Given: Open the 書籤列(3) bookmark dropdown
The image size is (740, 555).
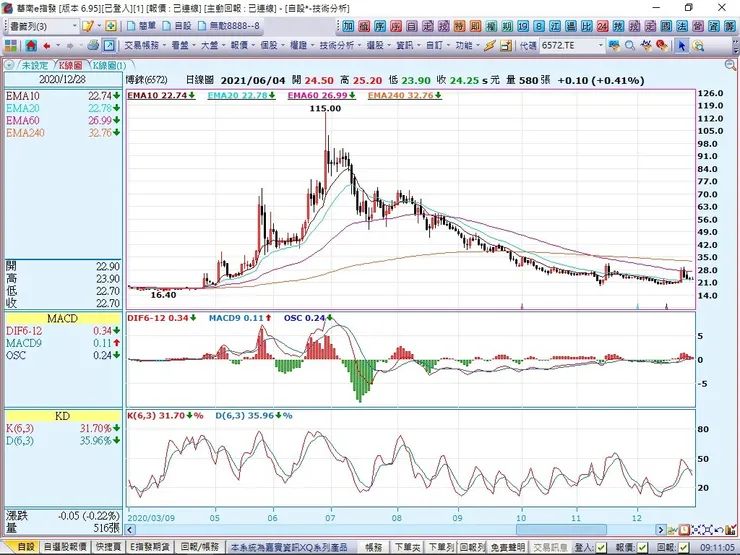Looking at the screenshot, I should click(75, 26).
